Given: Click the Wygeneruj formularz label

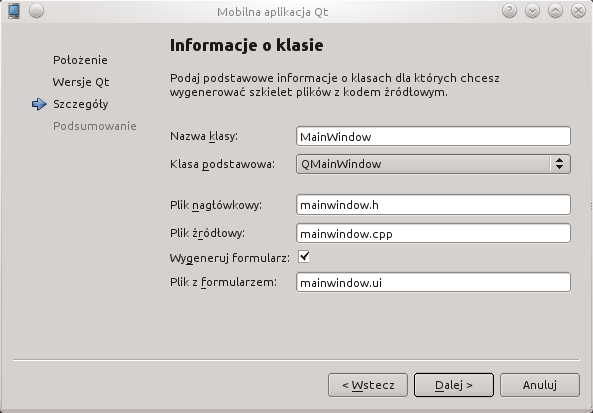Looking at the screenshot, I should coord(230,258).
